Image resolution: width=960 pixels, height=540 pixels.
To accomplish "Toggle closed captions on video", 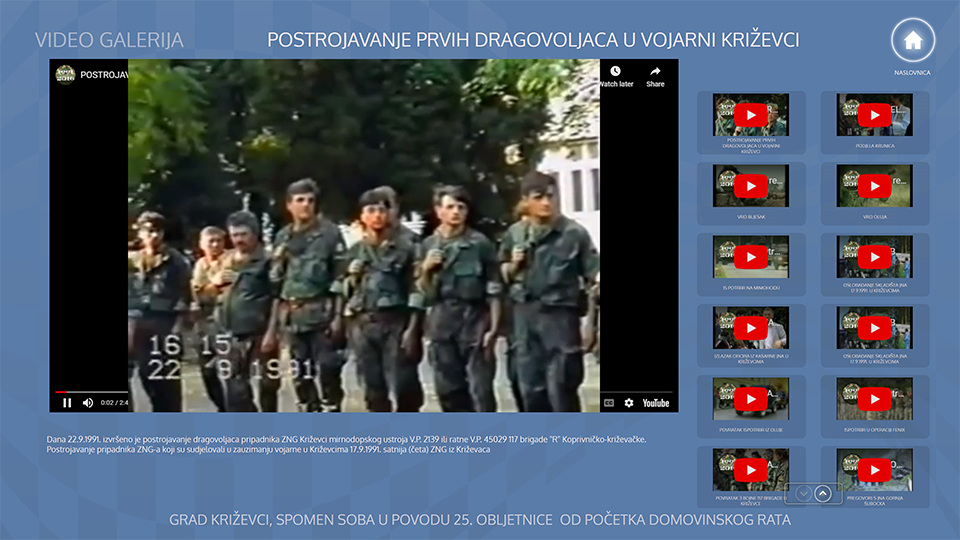I will (x=608, y=403).
